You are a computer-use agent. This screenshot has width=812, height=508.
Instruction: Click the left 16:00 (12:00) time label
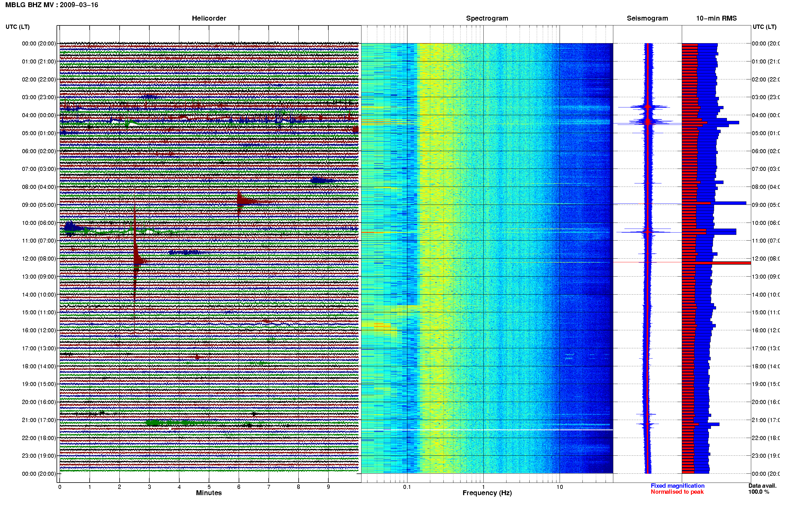click(x=39, y=330)
